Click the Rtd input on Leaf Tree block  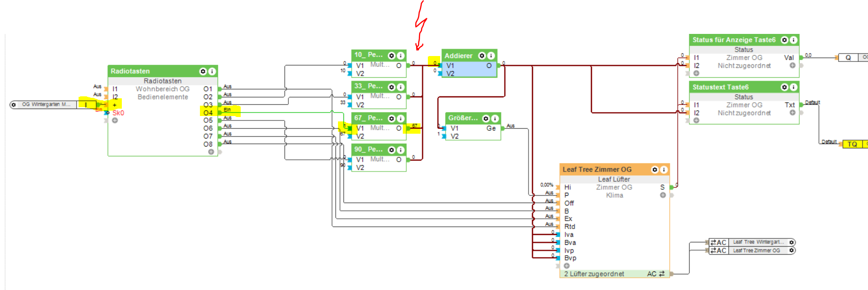click(x=569, y=227)
